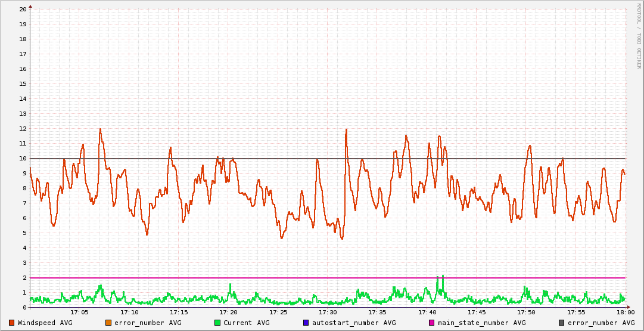644x331 pixels.
Task: Click the 17:45 time axis label
Action: [x=477, y=313]
